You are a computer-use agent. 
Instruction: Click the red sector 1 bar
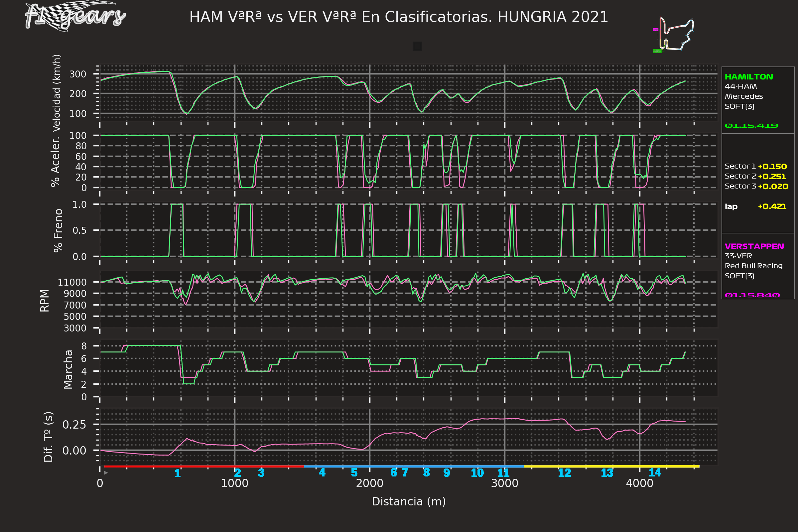[x=203, y=466]
